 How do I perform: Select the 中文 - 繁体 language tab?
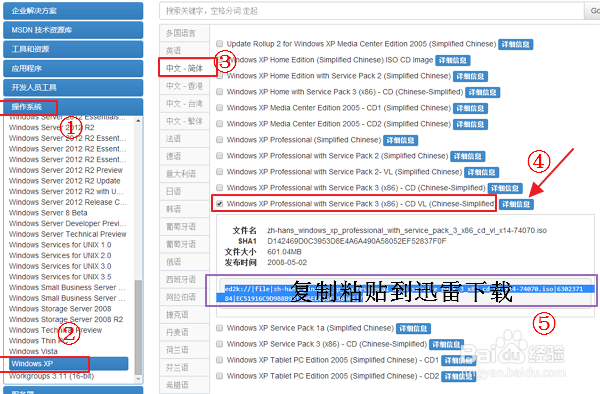[184, 121]
